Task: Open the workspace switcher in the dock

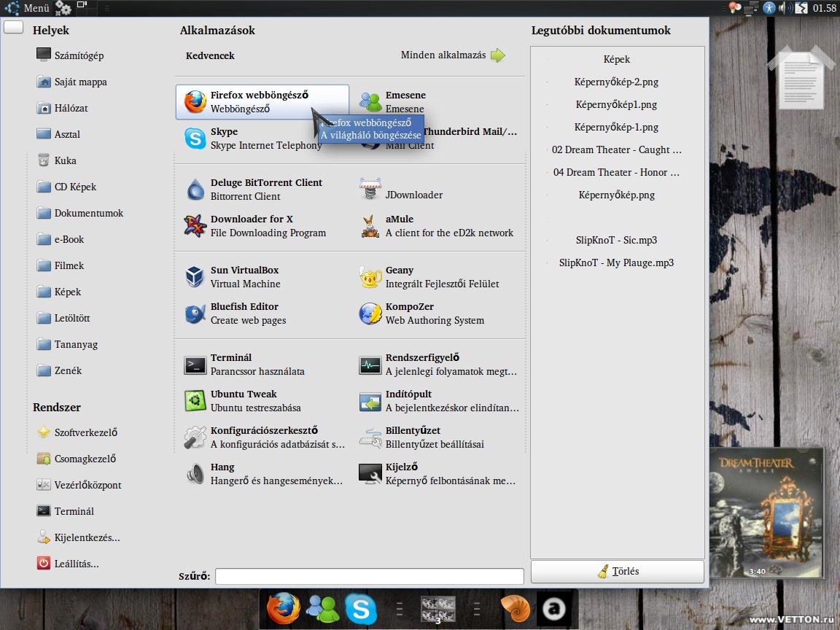Action: [437, 610]
